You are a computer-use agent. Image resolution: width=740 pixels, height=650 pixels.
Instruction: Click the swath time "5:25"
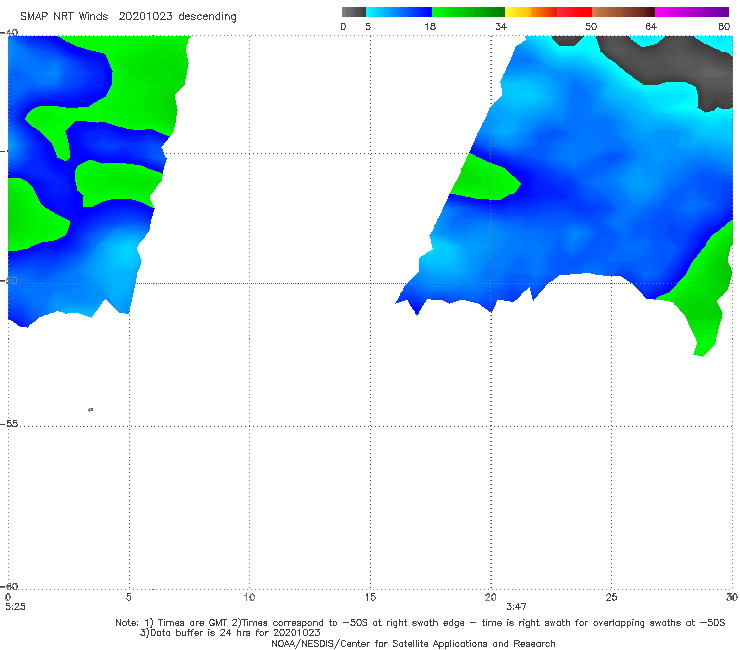[15, 607]
